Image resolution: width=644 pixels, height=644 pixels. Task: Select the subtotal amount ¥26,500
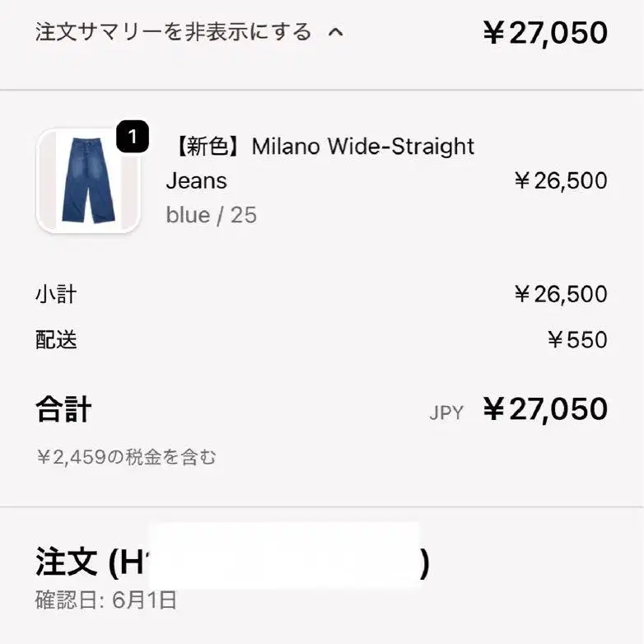click(560, 294)
